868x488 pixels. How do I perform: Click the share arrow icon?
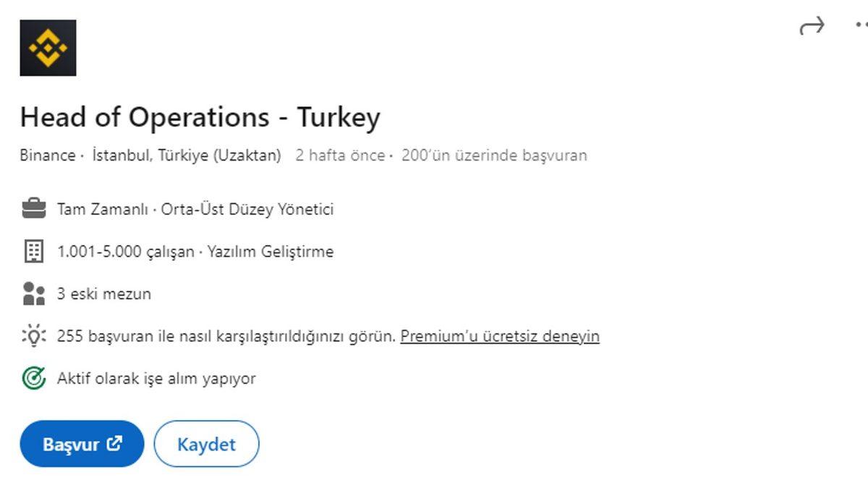click(x=813, y=24)
